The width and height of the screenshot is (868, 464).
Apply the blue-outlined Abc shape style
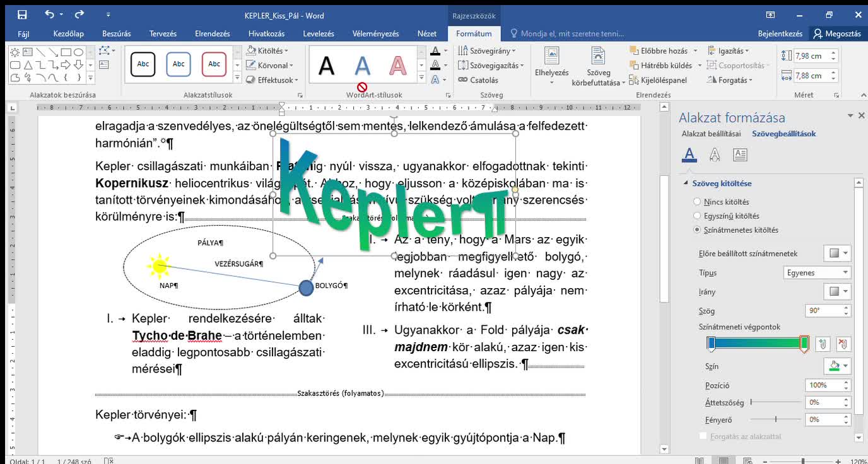[x=179, y=64]
